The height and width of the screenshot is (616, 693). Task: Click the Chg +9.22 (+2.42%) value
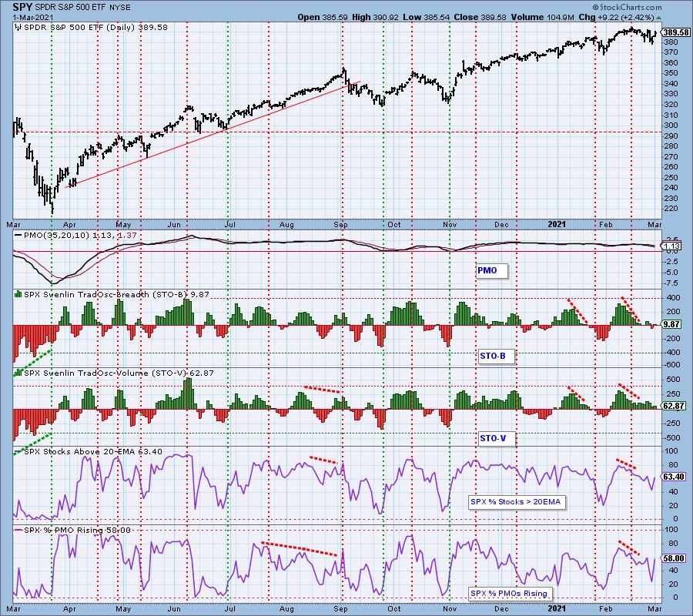click(616, 17)
